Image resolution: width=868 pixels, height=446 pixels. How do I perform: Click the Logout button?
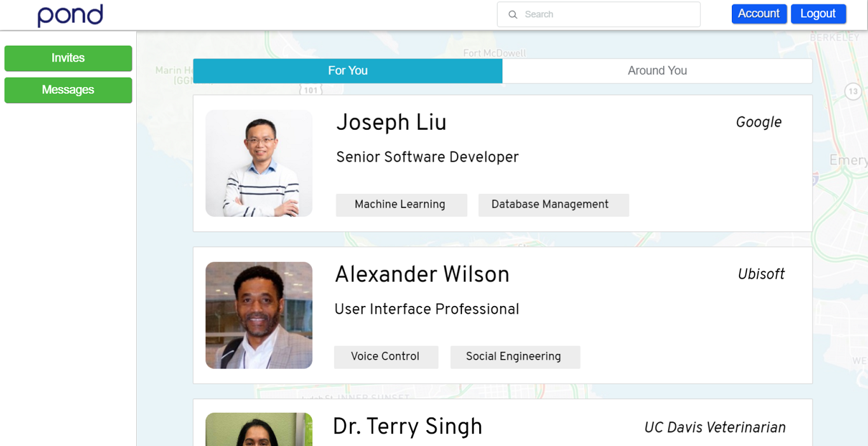pos(818,14)
